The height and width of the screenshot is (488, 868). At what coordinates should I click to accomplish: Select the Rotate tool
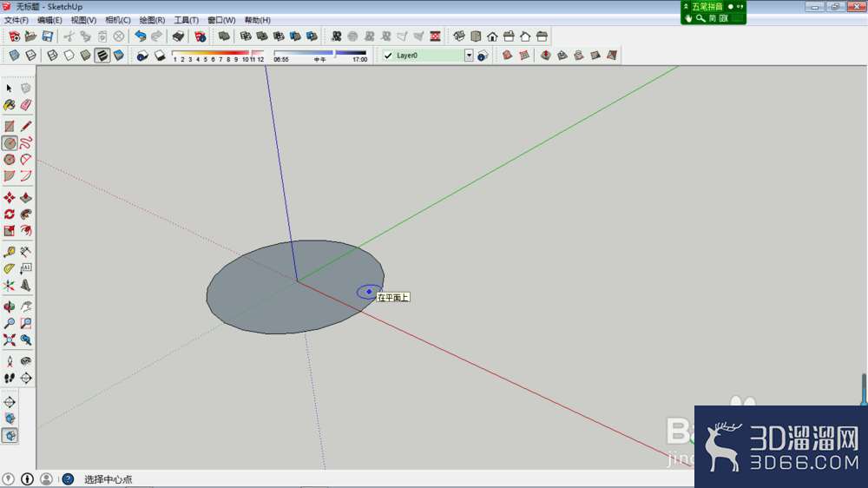[x=10, y=214]
